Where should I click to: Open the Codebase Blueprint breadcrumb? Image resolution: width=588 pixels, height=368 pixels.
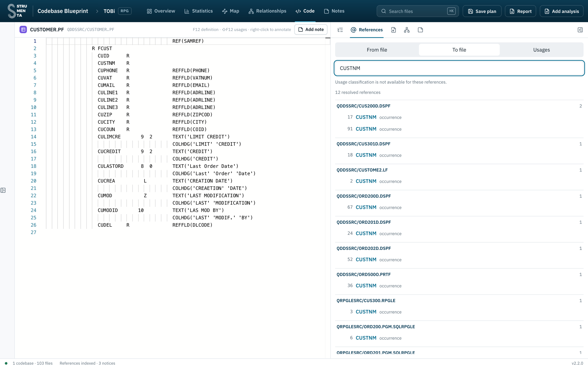point(63,11)
